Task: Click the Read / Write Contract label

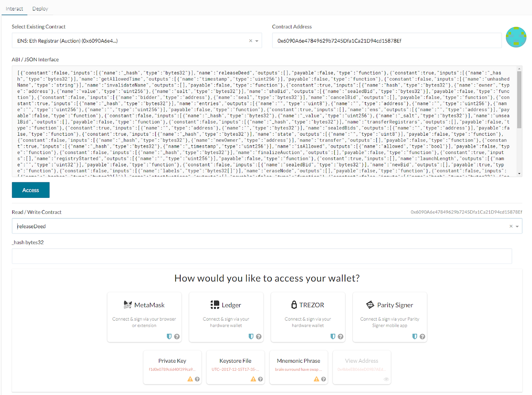Action: [36, 212]
